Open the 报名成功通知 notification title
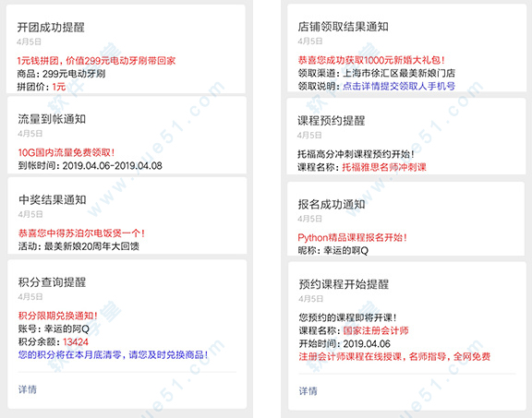The width and height of the screenshot is (532, 418). [332, 204]
